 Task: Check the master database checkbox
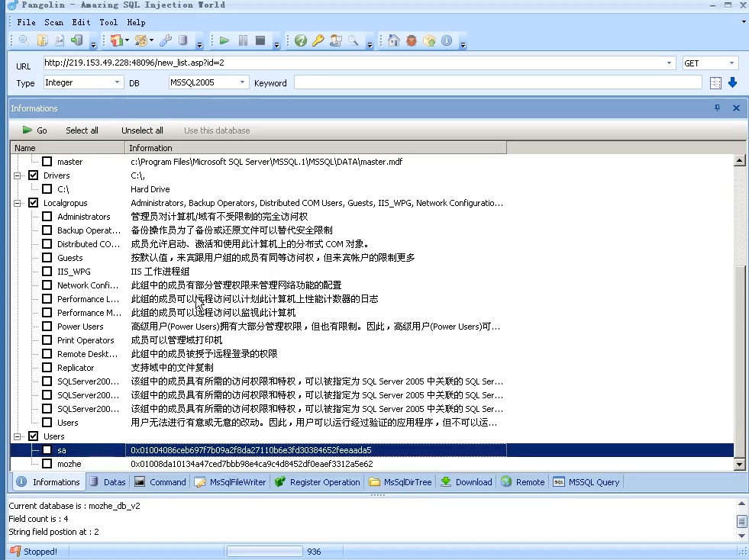(x=47, y=162)
